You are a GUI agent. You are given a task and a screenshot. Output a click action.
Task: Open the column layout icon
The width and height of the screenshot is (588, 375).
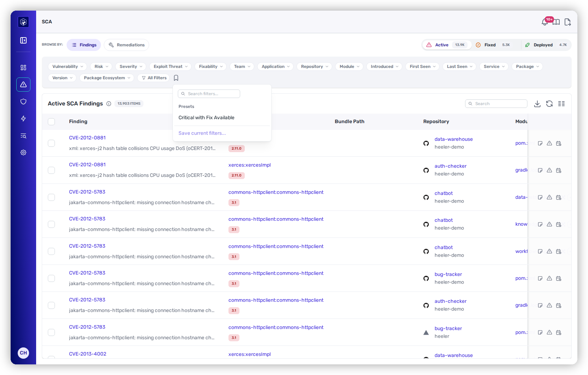click(561, 104)
